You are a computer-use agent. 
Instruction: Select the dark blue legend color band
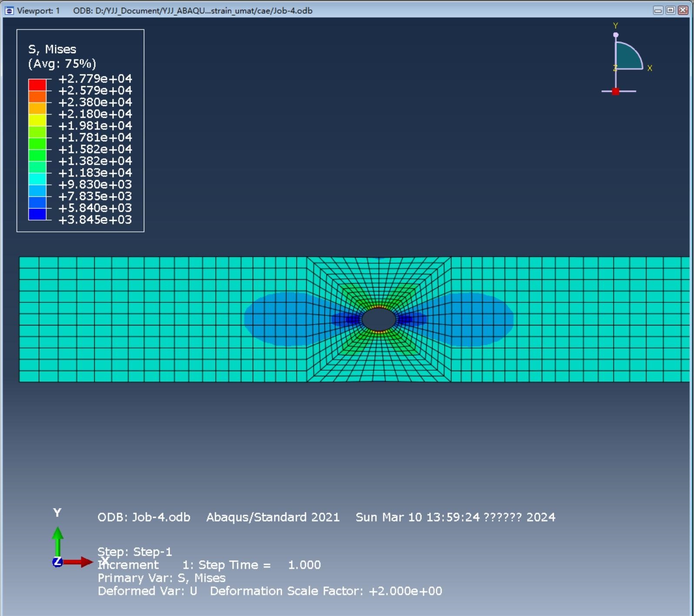pyautogui.click(x=37, y=214)
